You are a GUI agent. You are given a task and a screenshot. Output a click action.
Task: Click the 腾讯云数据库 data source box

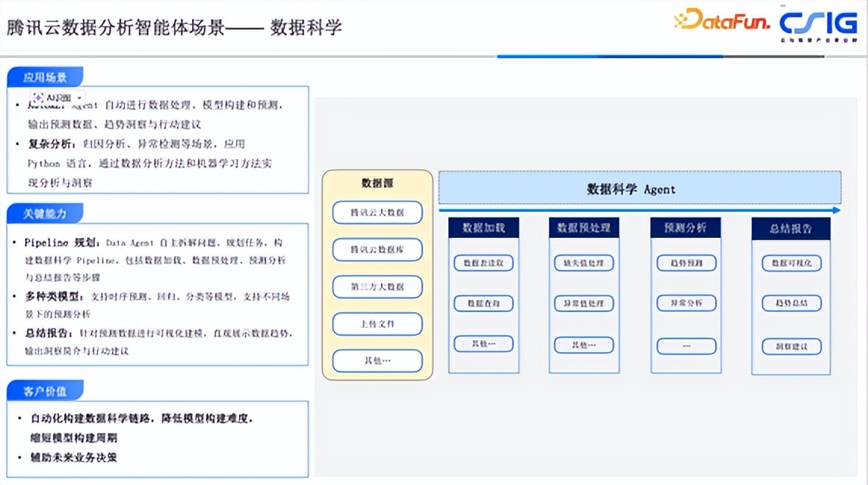point(377,249)
